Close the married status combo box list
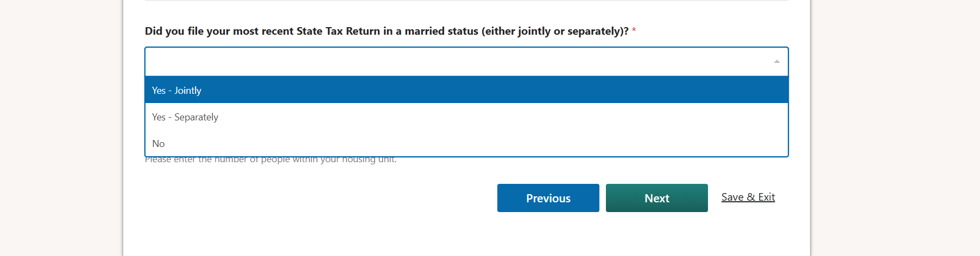Viewport: 980px width, 256px height. pyautogui.click(x=776, y=62)
